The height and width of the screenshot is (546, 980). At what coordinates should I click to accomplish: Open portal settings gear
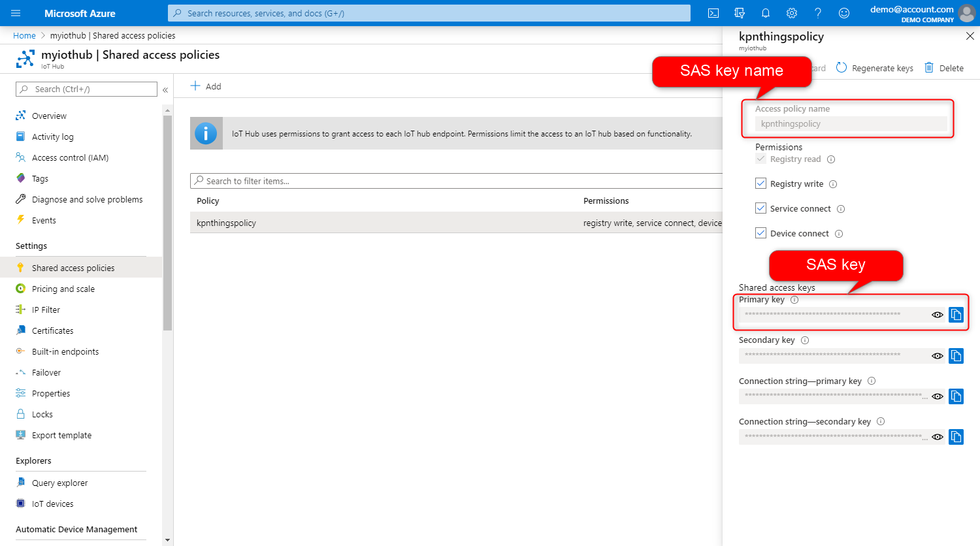[792, 13]
